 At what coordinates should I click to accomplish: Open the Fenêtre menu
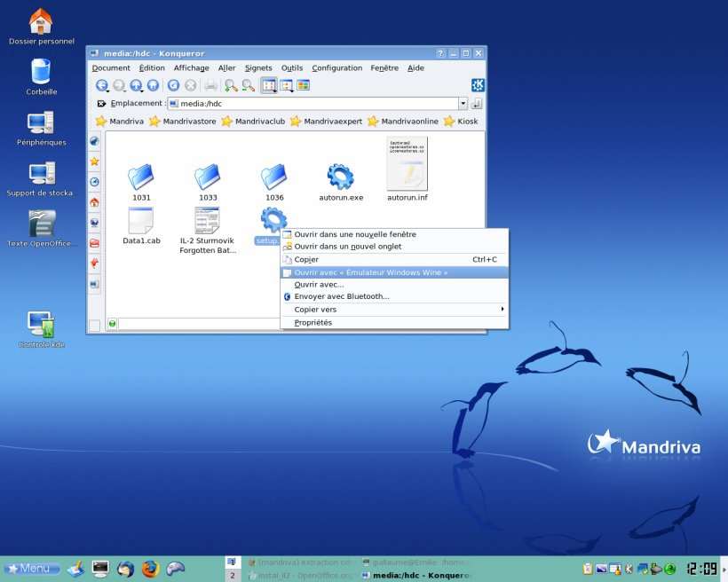[x=384, y=67]
